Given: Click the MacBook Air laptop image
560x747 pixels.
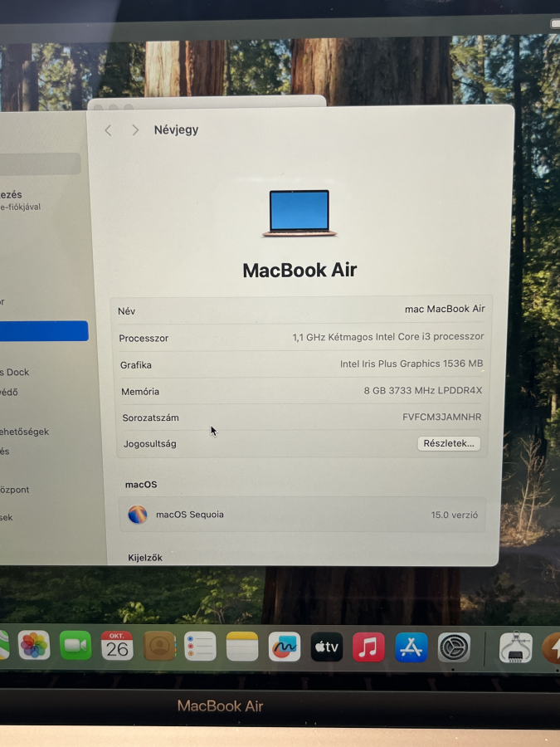Looking at the screenshot, I should tap(299, 213).
